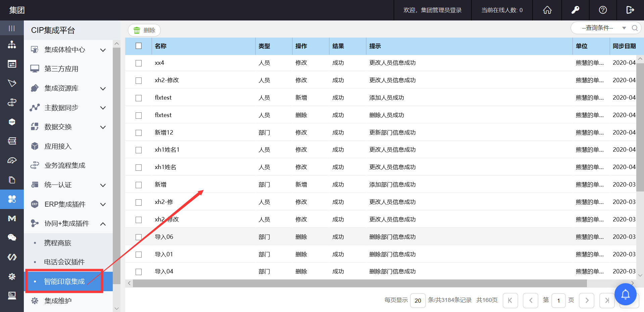Click the horizontal scrollbar under the table
The width and height of the screenshot is (644, 312).
359,283
